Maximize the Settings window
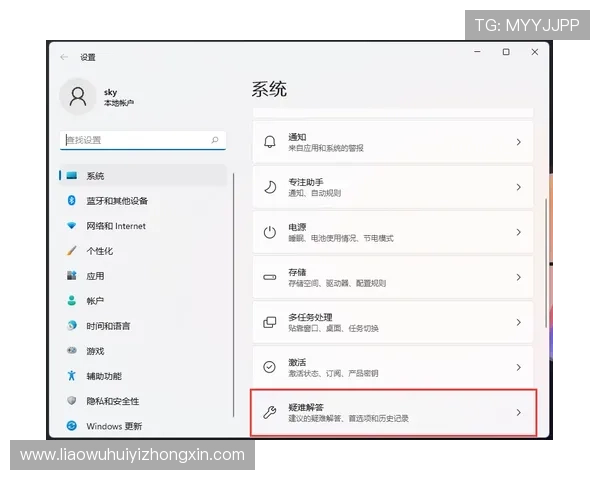The image size is (600, 480). pos(506,52)
